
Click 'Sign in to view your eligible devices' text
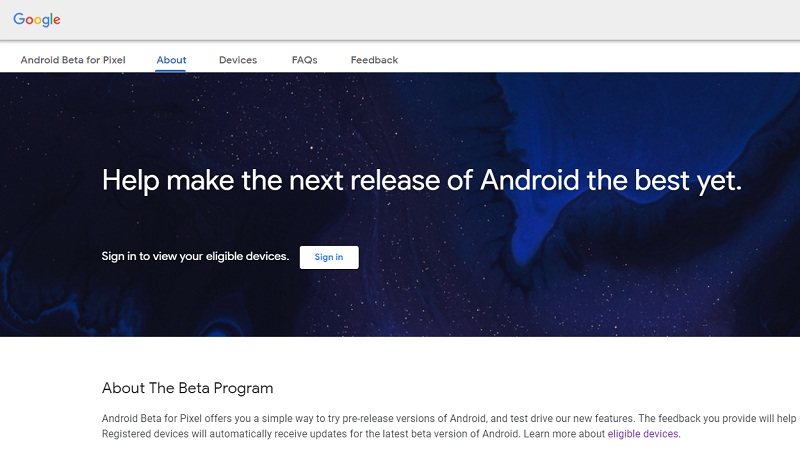pyautogui.click(x=195, y=256)
